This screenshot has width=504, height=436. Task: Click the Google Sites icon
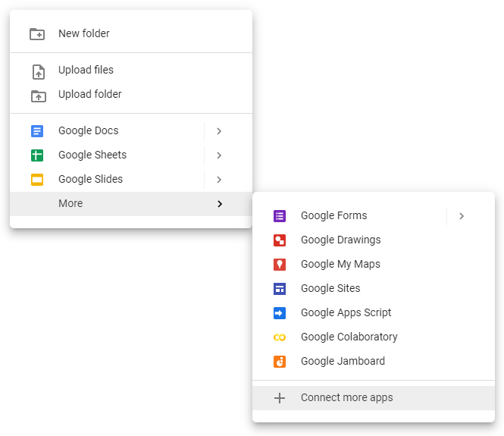coord(280,289)
